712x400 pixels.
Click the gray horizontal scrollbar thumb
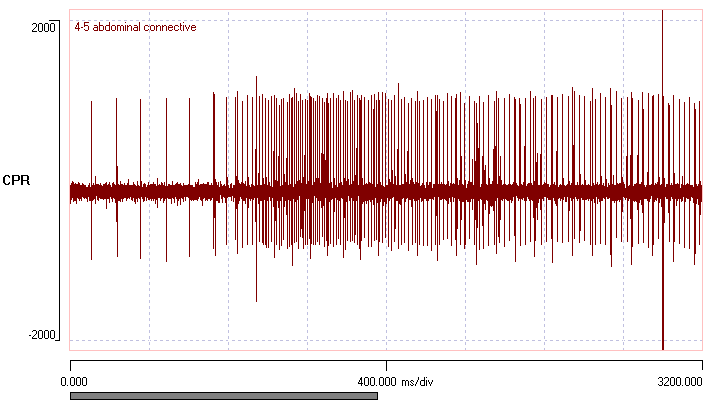pos(223,395)
